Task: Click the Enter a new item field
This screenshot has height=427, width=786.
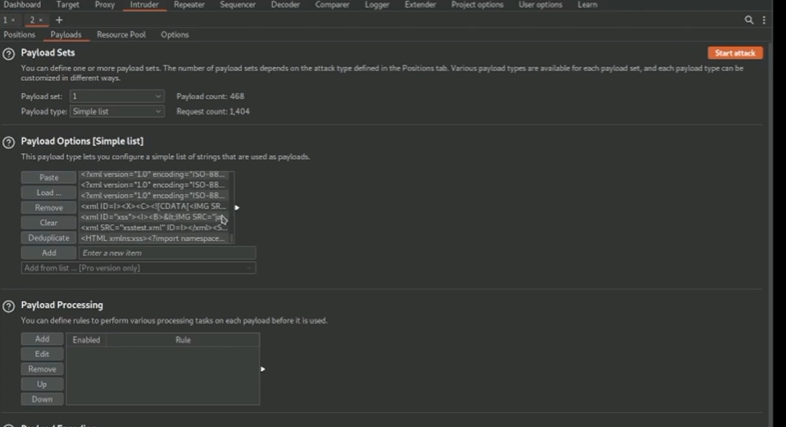Action: (167, 253)
